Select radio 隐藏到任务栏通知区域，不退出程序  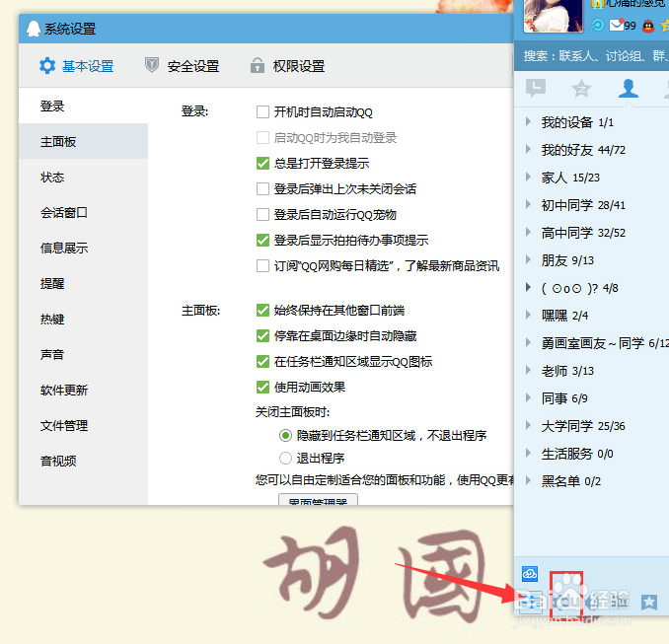[285, 436]
